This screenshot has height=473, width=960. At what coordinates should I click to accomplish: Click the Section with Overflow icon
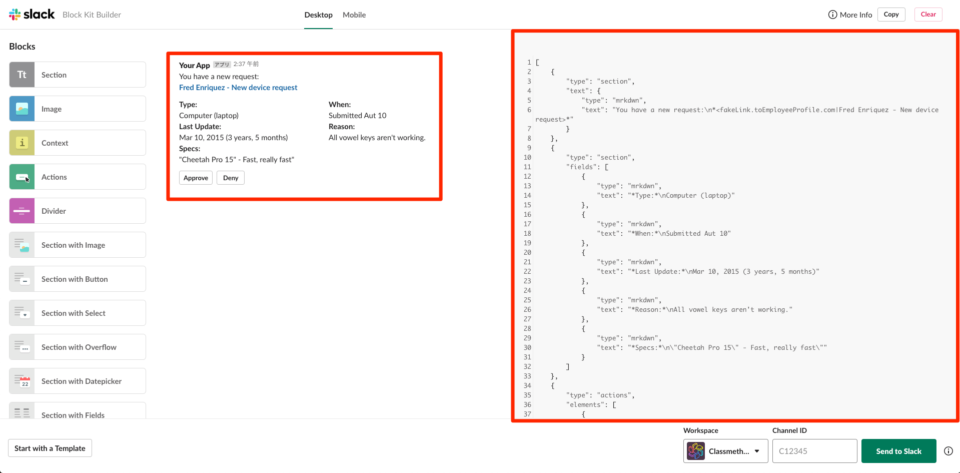point(21,347)
